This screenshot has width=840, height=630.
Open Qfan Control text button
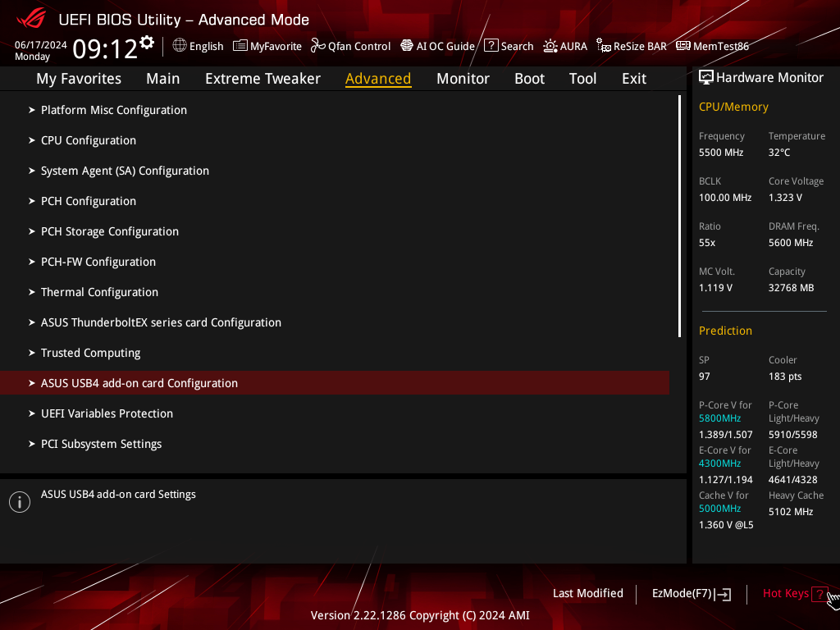coord(359,46)
